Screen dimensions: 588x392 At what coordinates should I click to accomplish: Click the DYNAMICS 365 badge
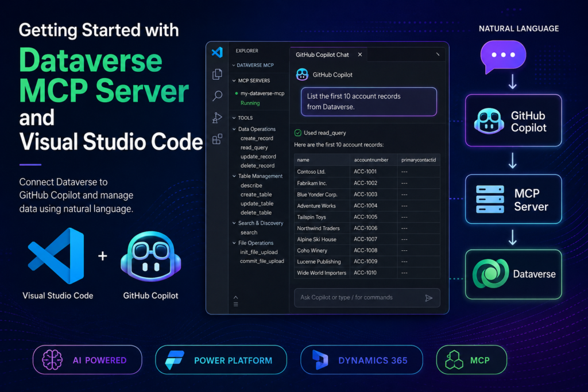coord(362,360)
